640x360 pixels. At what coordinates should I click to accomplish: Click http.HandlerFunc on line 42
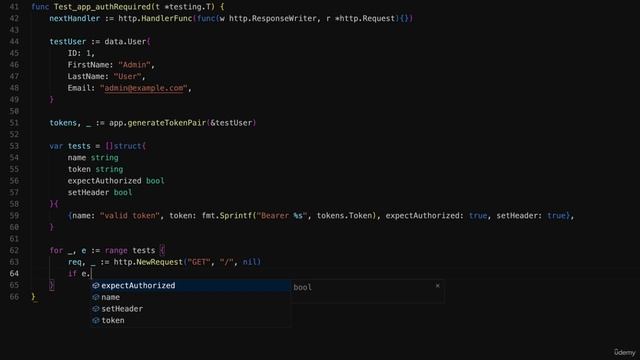coord(155,18)
